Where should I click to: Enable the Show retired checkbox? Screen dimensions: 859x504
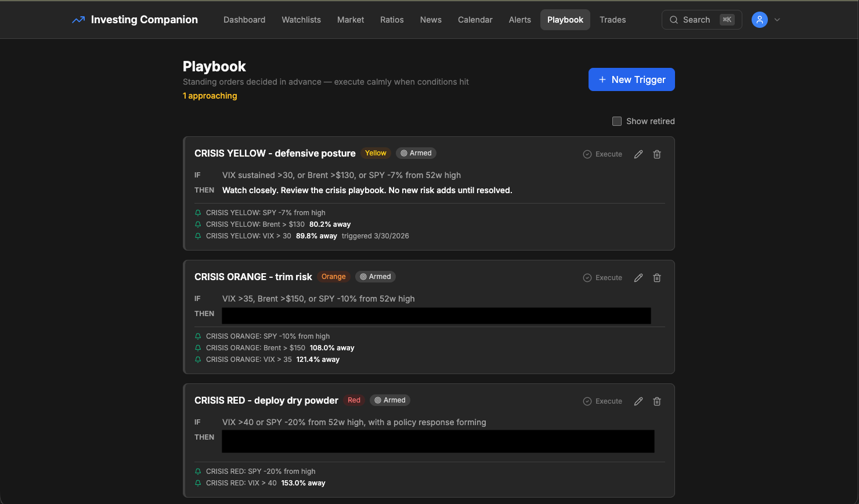pyautogui.click(x=617, y=121)
